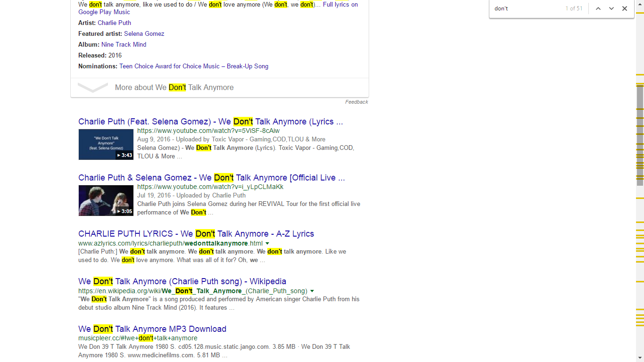Screen dimensions: 644x362
Task: Open Full lyrics on Google Play Music
Action: pyautogui.click(x=218, y=8)
